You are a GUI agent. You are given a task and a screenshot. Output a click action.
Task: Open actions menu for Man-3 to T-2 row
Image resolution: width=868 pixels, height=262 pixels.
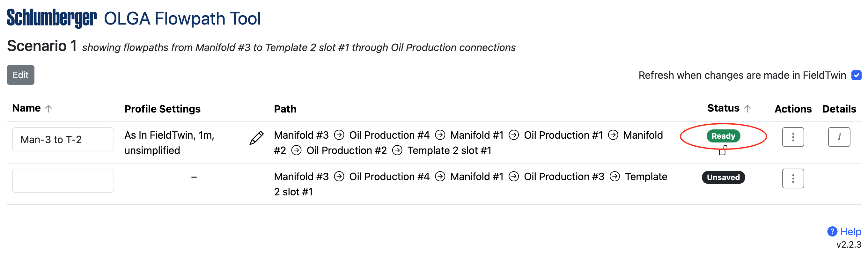coord(793,137)
